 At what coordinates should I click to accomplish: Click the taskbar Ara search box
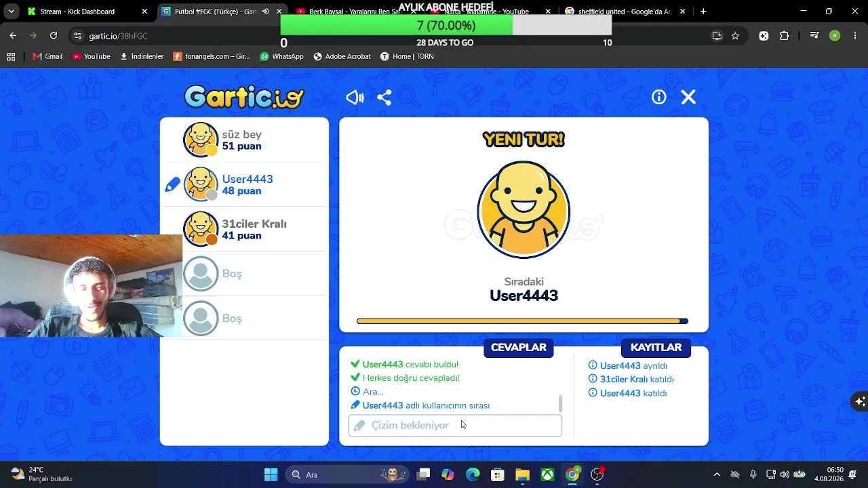[346, 474]
